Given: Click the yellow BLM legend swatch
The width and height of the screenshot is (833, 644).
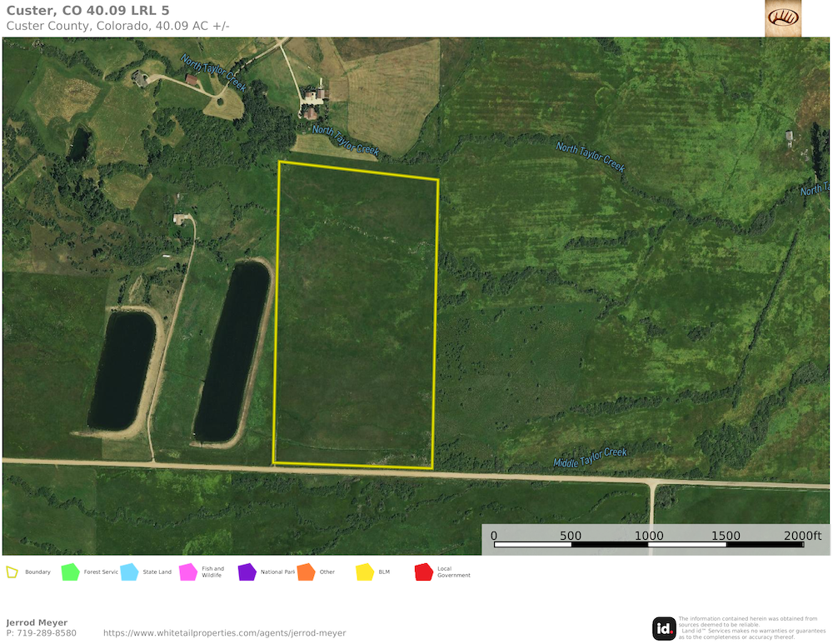Looking at the screenshot, I should coord(365,572).
